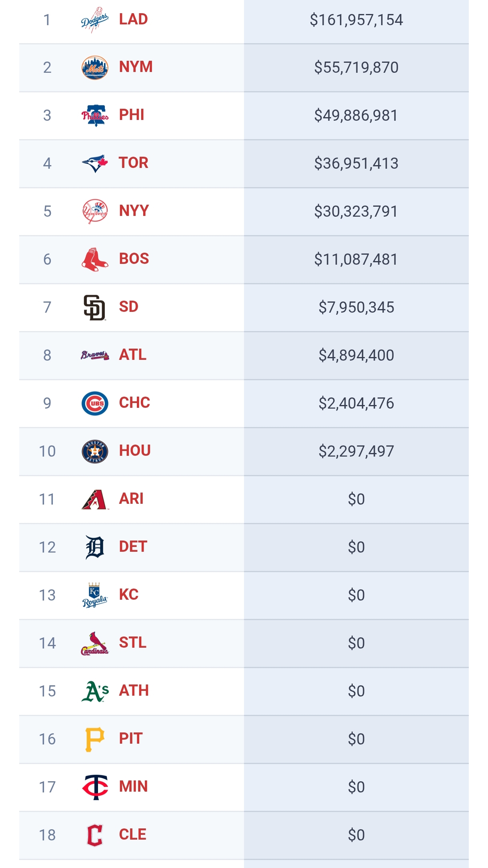Click the Dodgers team logo

pos(95,20)
